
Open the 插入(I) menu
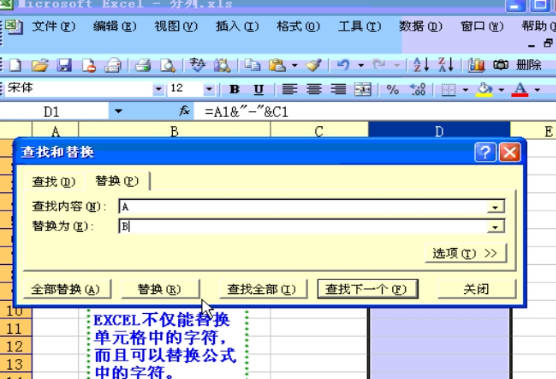[x=237, y=26]
